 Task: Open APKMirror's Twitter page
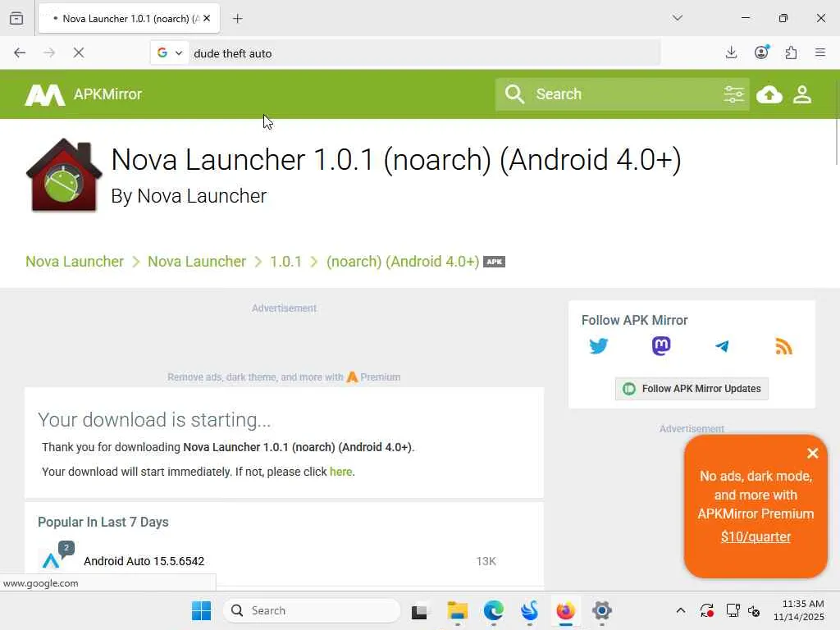598,346
